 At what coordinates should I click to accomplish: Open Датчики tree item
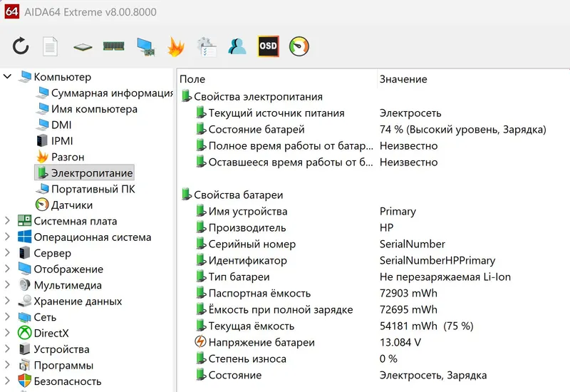coord(64,205)
